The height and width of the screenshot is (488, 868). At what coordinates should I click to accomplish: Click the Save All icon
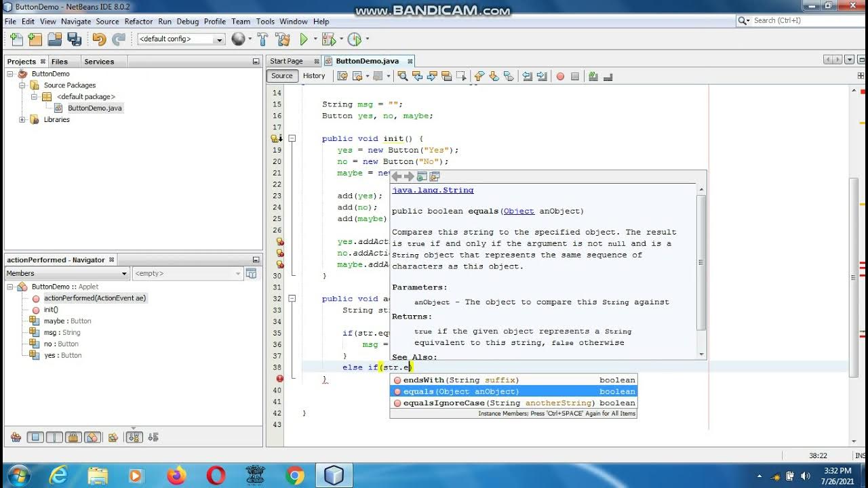[75, 39]
